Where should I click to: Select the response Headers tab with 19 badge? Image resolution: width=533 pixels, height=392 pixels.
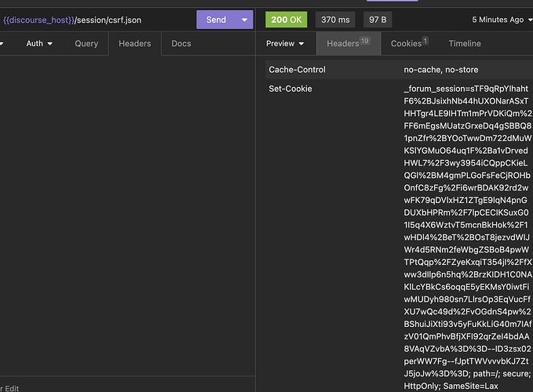pos(349,43)
